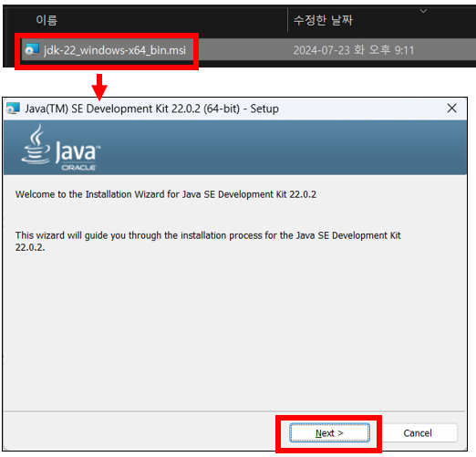Image resolution: width=476 pixels, height=457 pixels.
Task: Click the sort chevron above 수정한 날짜
Action: [423, 11]
